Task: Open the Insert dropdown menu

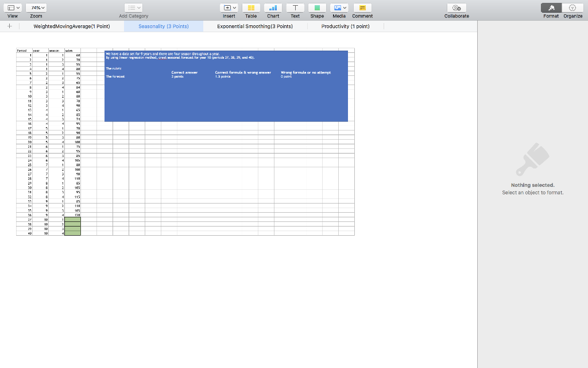Action: point(229,7)
